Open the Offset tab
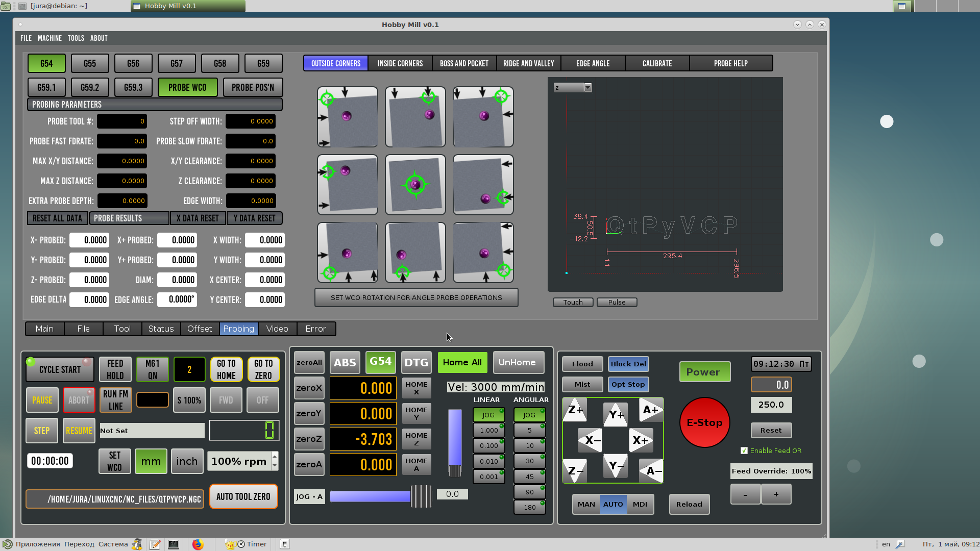The height and width of the screenshot is (551, 980). 200,329
